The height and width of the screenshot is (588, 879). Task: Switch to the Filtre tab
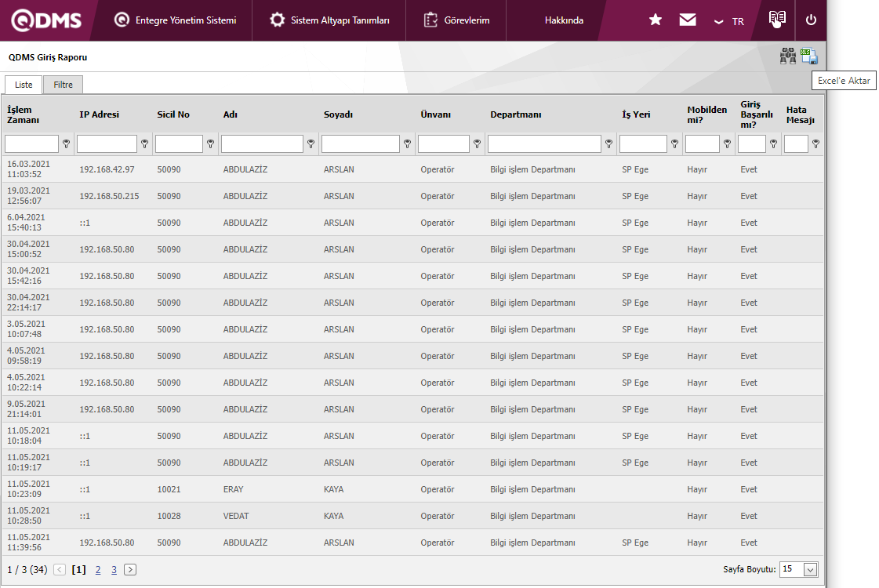63,85
